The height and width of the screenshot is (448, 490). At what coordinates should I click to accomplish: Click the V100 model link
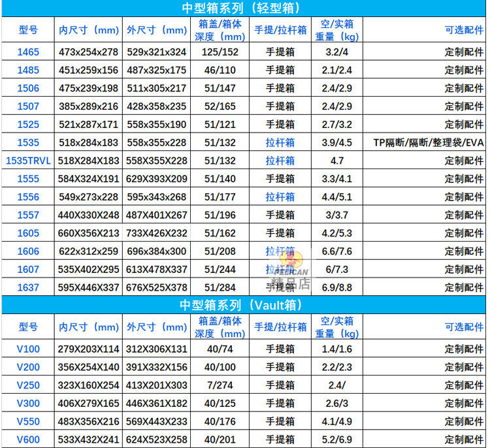click(x=28, y=349)
